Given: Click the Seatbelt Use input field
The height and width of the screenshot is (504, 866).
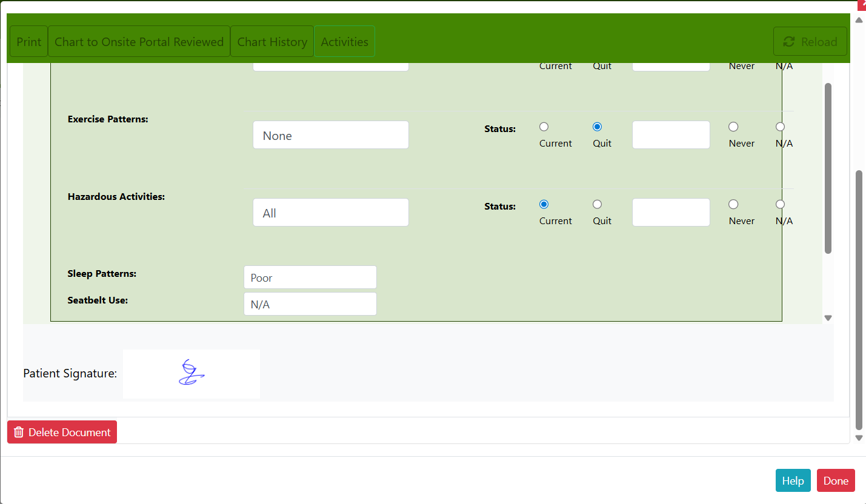Looking at the screenshot, I should click(310, 304).
